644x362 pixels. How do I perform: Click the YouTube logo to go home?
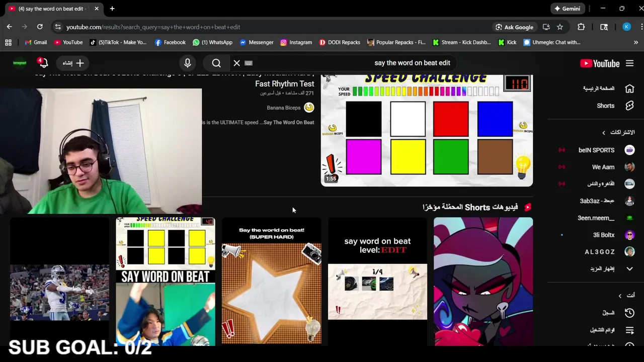(600, 63)
